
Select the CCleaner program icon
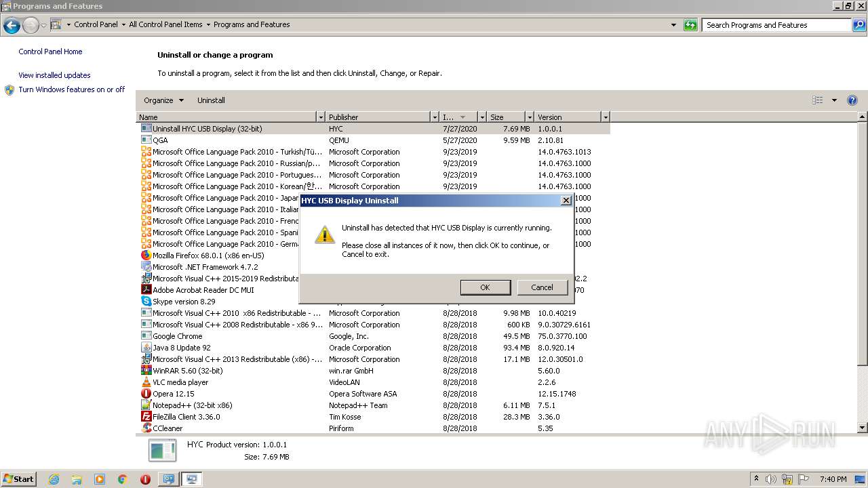pos(146,428)
